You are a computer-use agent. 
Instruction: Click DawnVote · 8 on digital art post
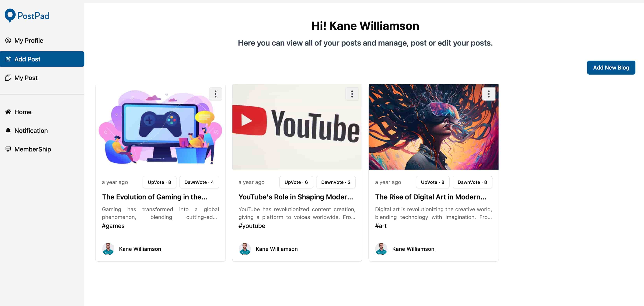pyautogui.click(x=472, y=182)
